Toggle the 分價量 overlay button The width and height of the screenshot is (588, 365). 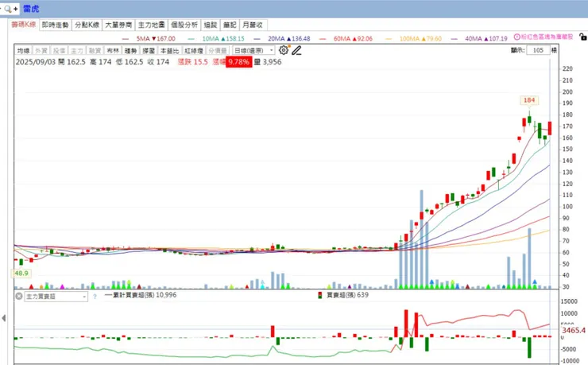pos(218,50)
